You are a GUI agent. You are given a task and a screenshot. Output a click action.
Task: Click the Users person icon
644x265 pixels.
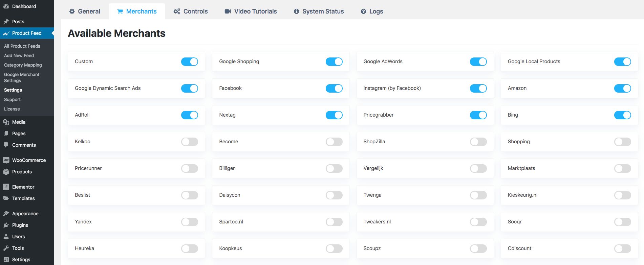click(6, 237)
